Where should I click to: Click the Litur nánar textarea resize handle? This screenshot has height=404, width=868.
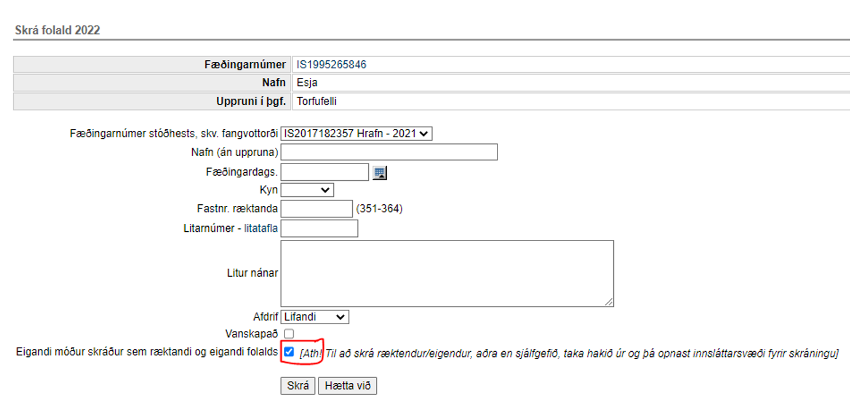click(x=608, y=301)
